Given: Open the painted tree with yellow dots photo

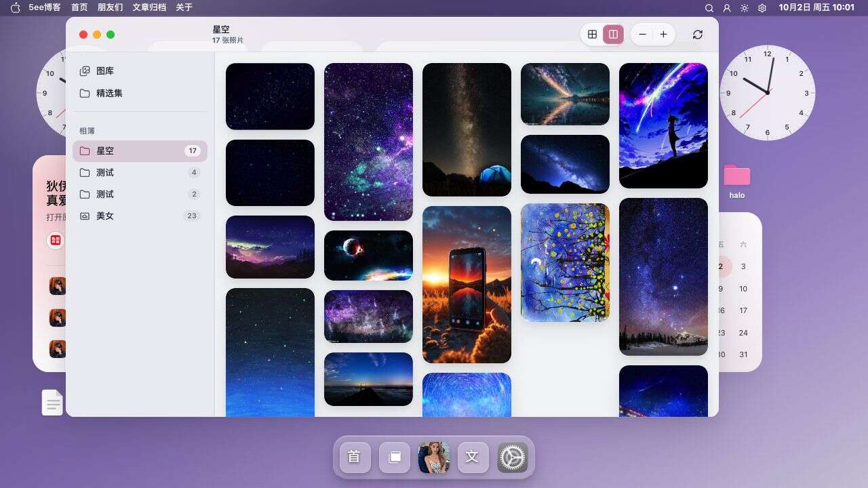Looking at the screenshot, I should 565,262.
